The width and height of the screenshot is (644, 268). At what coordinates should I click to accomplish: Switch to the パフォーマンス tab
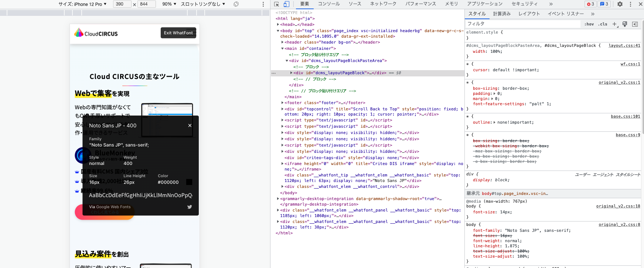point(420,4)
